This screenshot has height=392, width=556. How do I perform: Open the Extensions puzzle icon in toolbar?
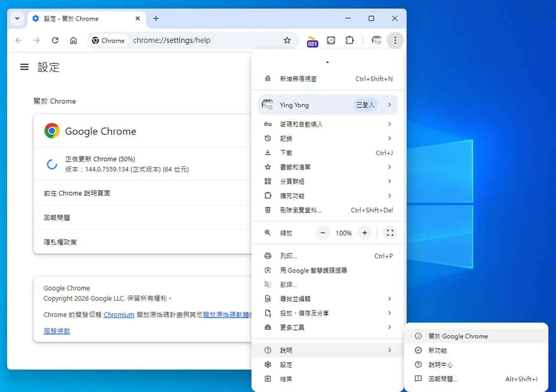[350, 40]
